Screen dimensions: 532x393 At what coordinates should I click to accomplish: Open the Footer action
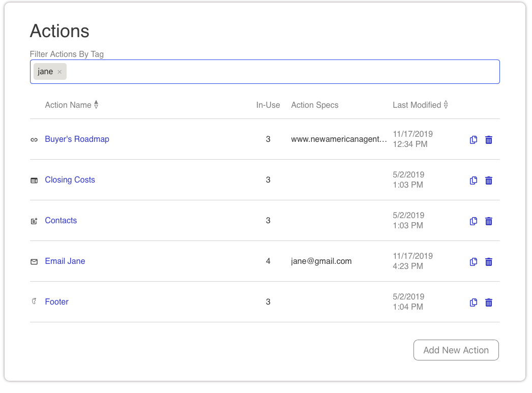pos(56,301)
